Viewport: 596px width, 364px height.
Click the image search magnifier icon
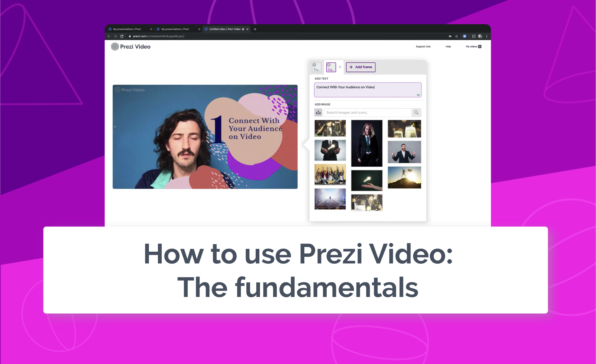[x=416, y=112]
